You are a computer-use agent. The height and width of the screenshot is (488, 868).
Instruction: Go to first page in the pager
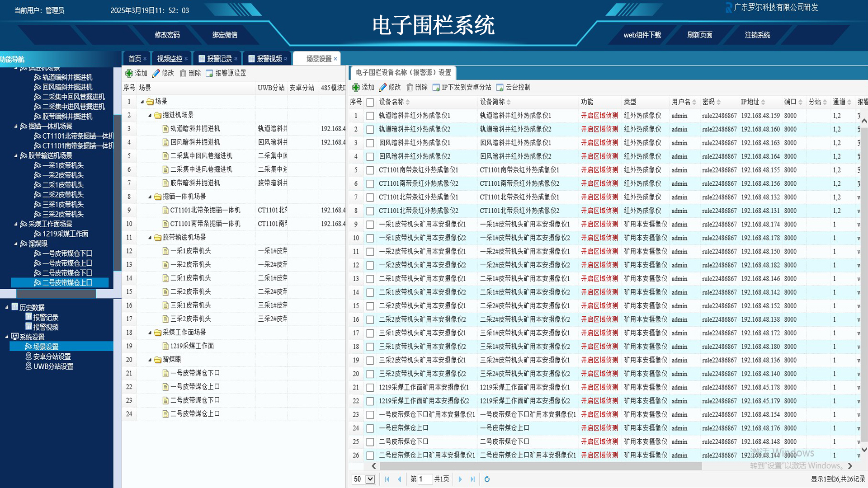pyautogui.click(x=387, y=479)
